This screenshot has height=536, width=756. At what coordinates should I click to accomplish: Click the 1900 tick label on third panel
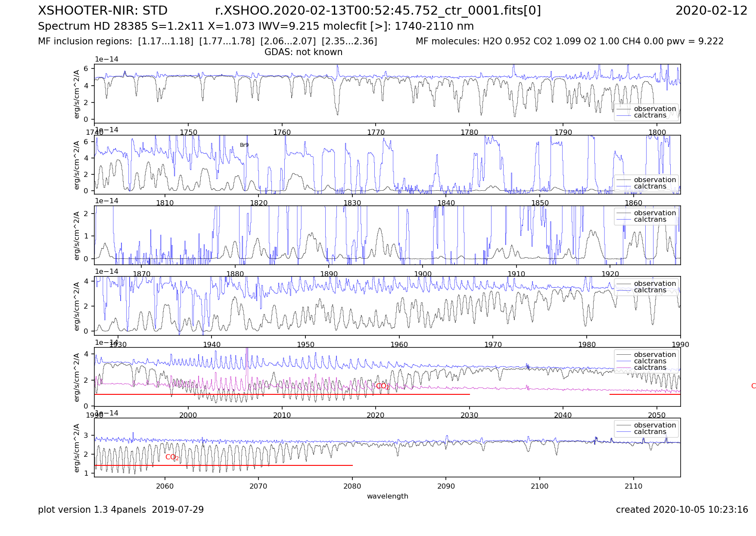(423, 274)
